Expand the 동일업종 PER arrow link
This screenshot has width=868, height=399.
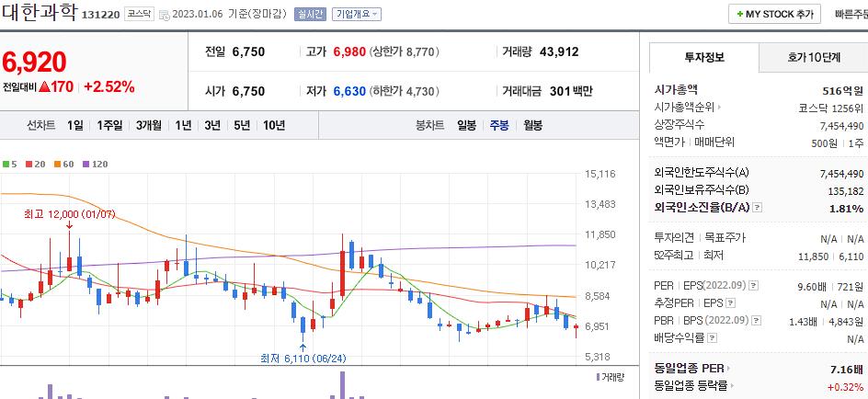click(x=692, y=368)
